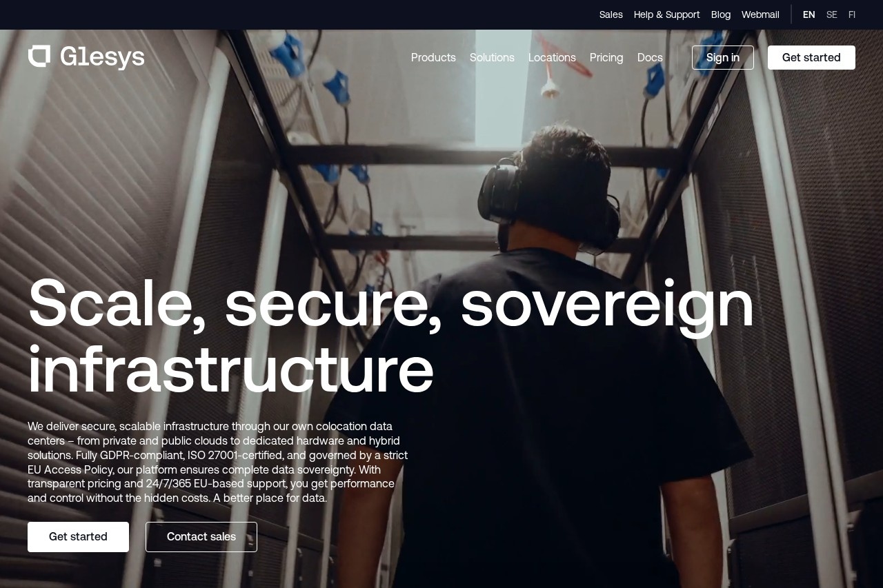Open the Docs link
The width and height of the screenshot is (883, 588).
[x=650, y=57]
